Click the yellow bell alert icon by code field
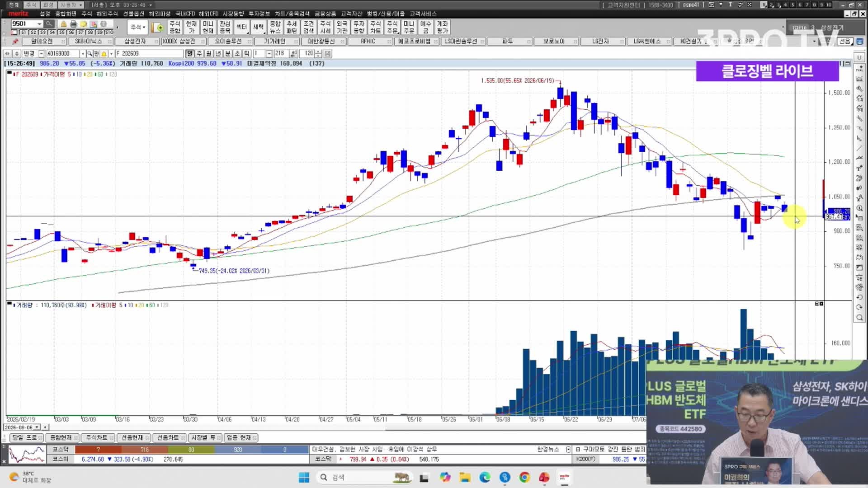 pyautogui.click(x=104, y=54)
